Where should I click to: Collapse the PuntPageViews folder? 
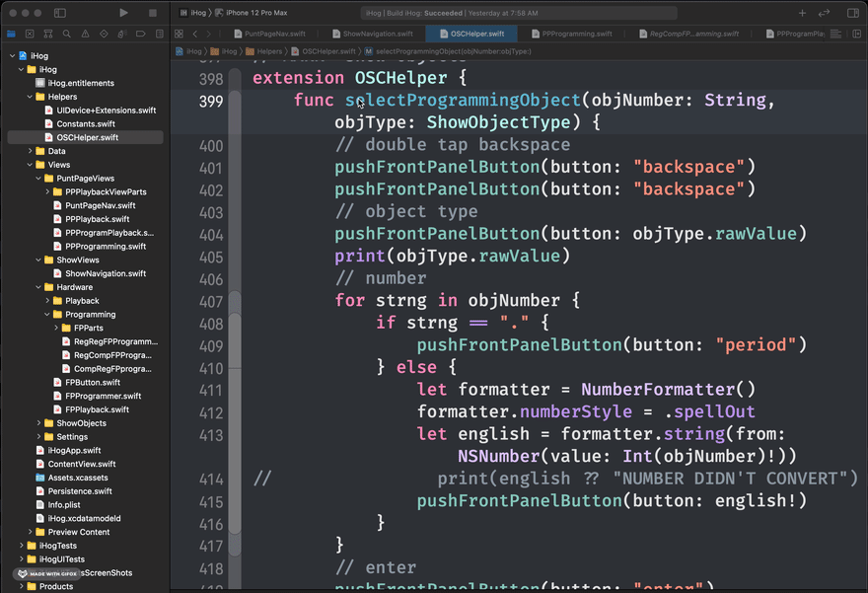coord(38,179)
